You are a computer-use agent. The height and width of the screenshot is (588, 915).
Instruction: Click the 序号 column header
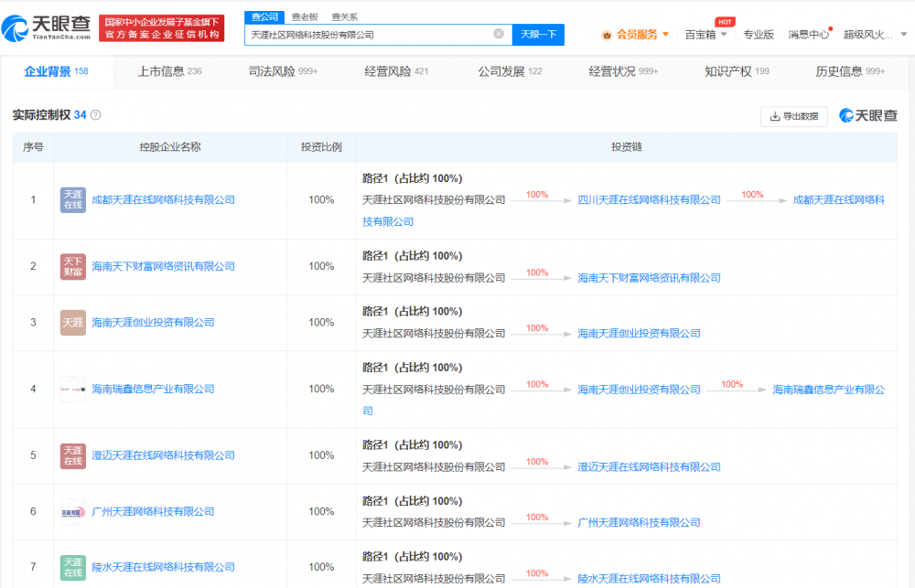pos(33,147)
